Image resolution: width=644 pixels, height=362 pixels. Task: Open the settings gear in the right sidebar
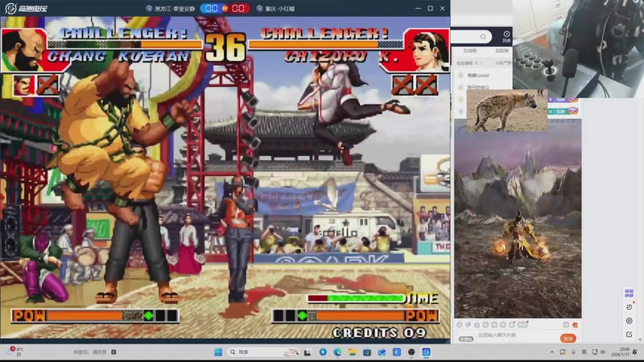629,320
